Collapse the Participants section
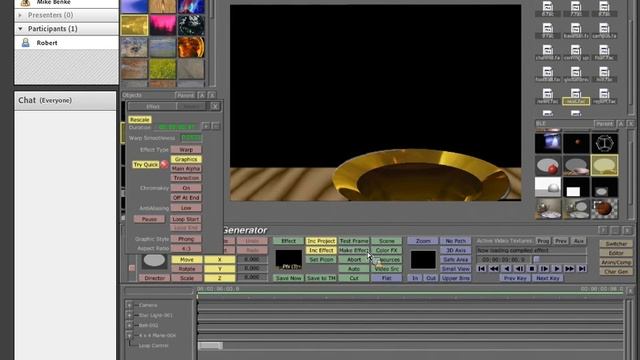640x360 pixels. [20, 29]
